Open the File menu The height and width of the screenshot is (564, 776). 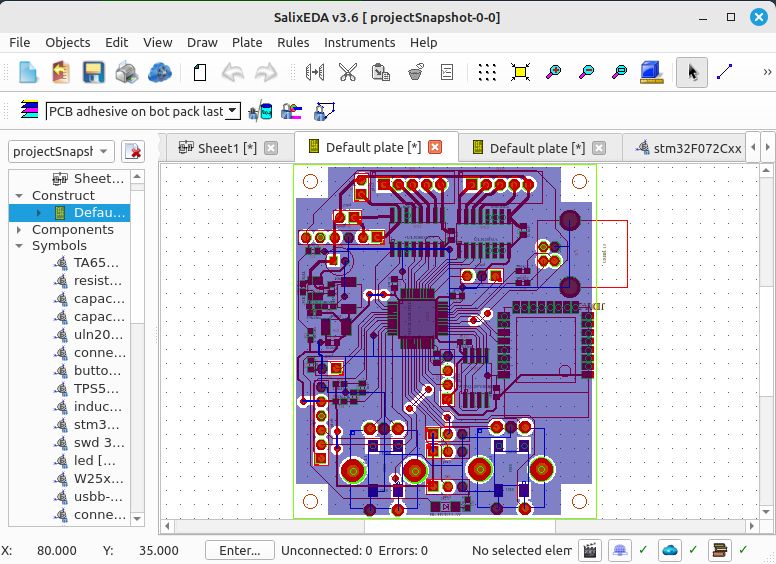[x=20, y=43]
